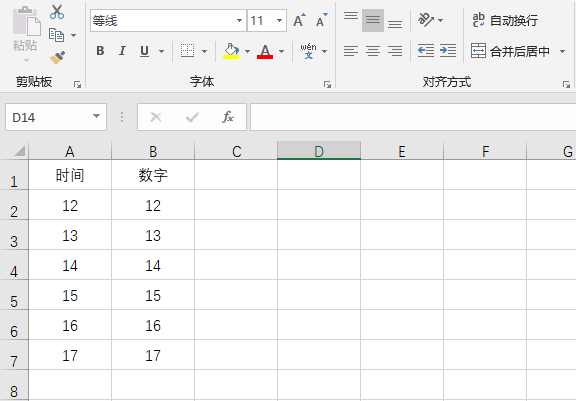
Task: Click cell A4 with value 14
Action: [70, 265]
